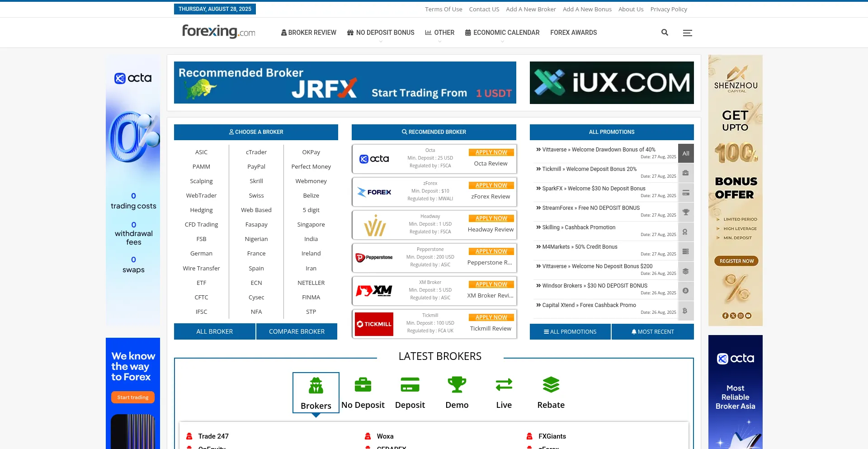The height and width of the screenshot is (449, 868).
Task: Select the Perfect Money broker category
Action: pos(311,167)
